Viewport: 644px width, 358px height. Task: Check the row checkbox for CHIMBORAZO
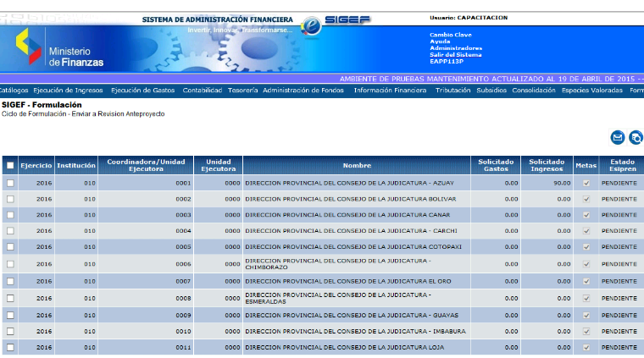10,264
